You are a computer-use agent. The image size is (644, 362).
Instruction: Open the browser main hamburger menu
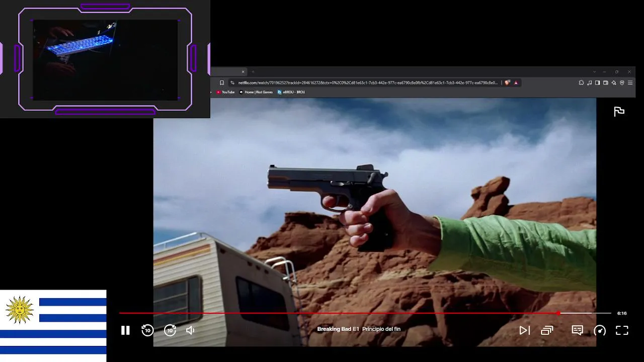pyautogui.click(x=630, y=83)
